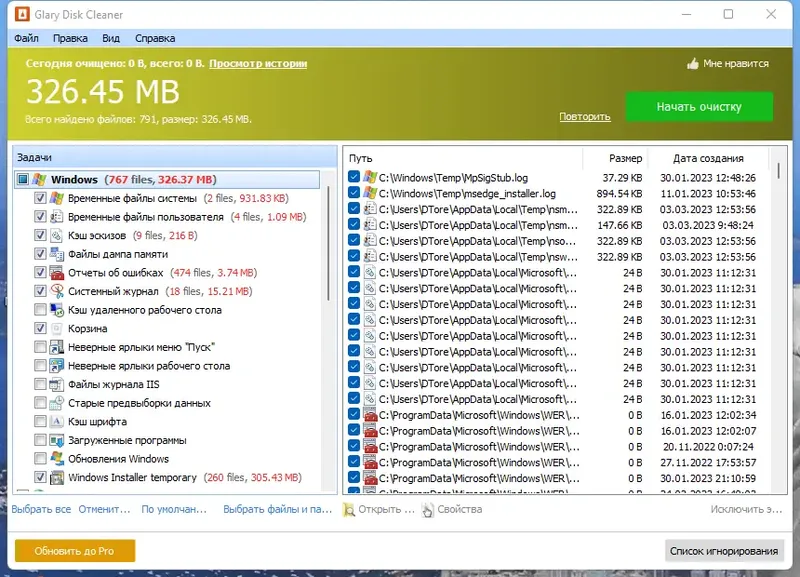The height and width of the screenshot is (577, 800).
Task: Select 'Отчеты об ошибках' task row text
Action: click(116, 273)
